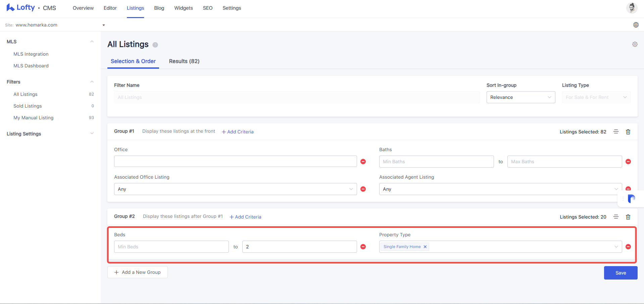Remove the Beds criteria
Image resolution: width=644 pixels, height=304 pixels.
click(363, 247)
